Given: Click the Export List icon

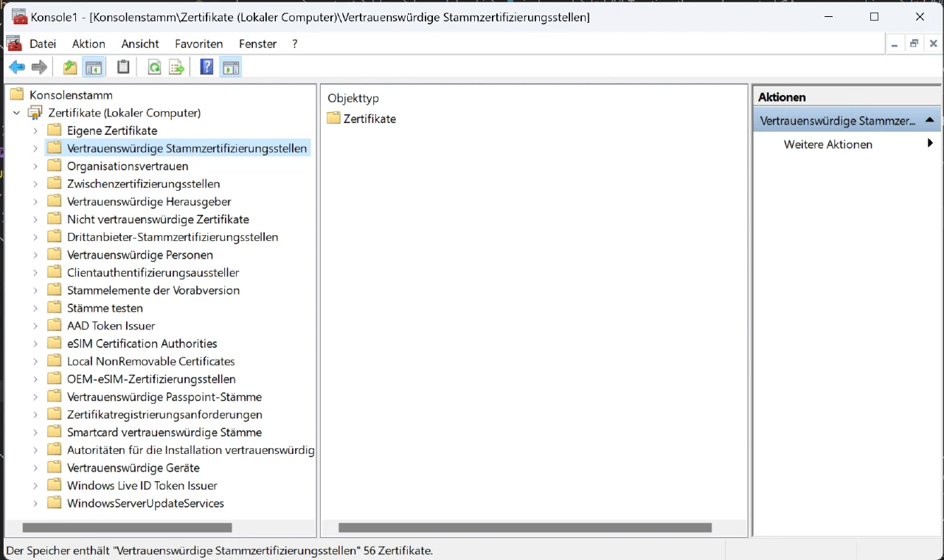Looking at the screenshot, I should click(x=177, y=68).
